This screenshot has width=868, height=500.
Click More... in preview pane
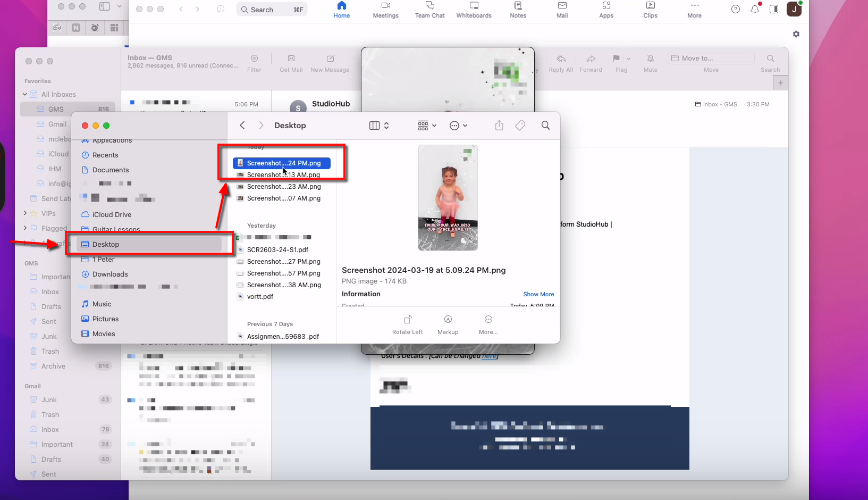coord(488,325)
